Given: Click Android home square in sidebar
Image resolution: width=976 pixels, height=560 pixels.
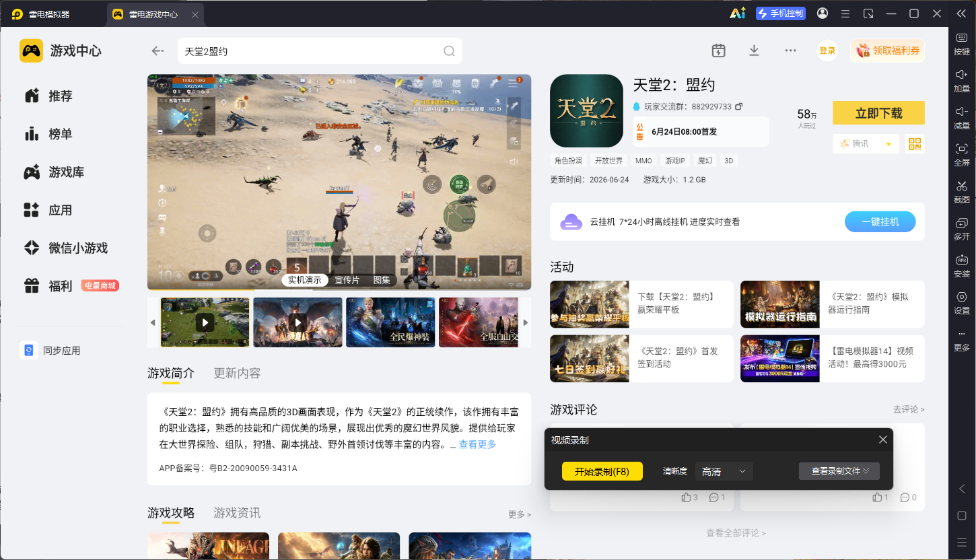Looking at the screenshot, I should coord(962,516).
